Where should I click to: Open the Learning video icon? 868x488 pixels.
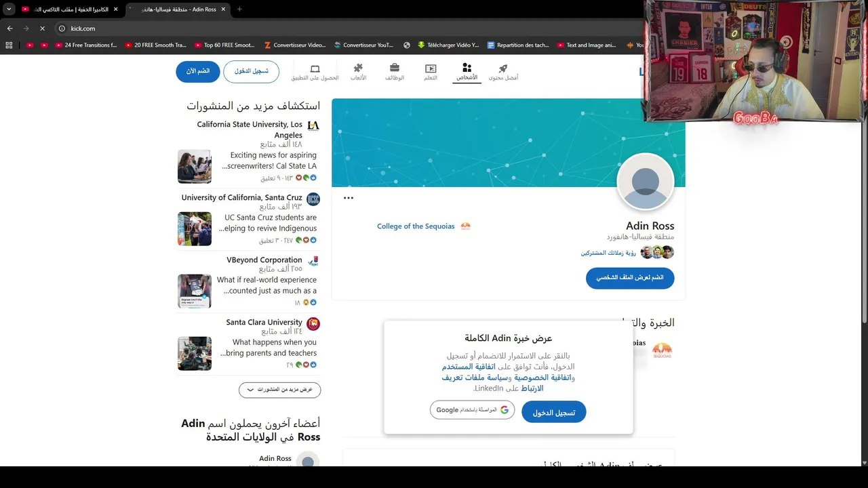[431, 72]
